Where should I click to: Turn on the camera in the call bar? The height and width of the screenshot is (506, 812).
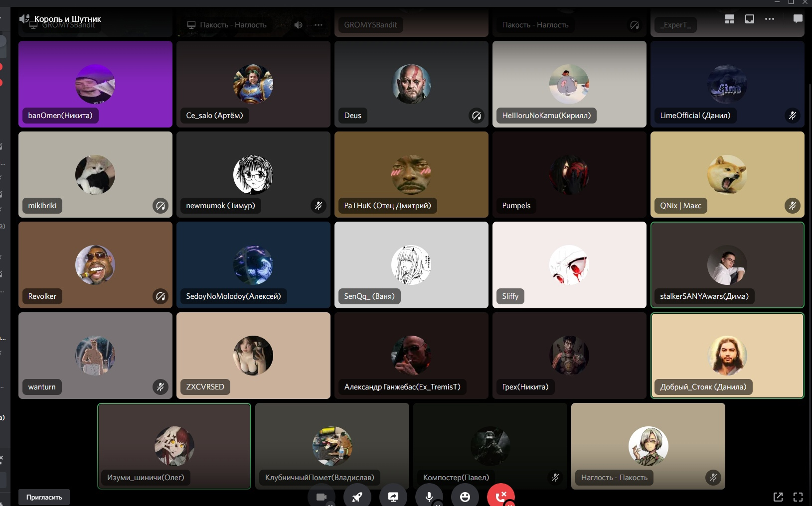(x=321, y=497)
